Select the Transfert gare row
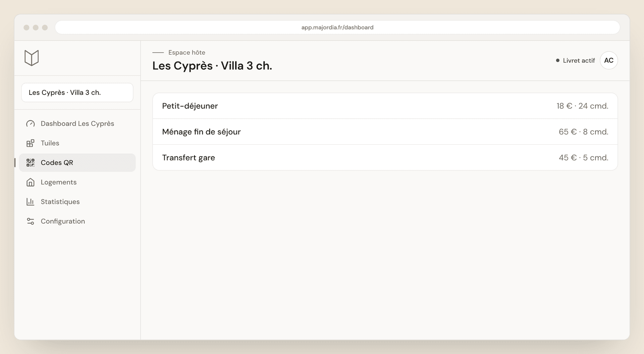 coord(385,158)
